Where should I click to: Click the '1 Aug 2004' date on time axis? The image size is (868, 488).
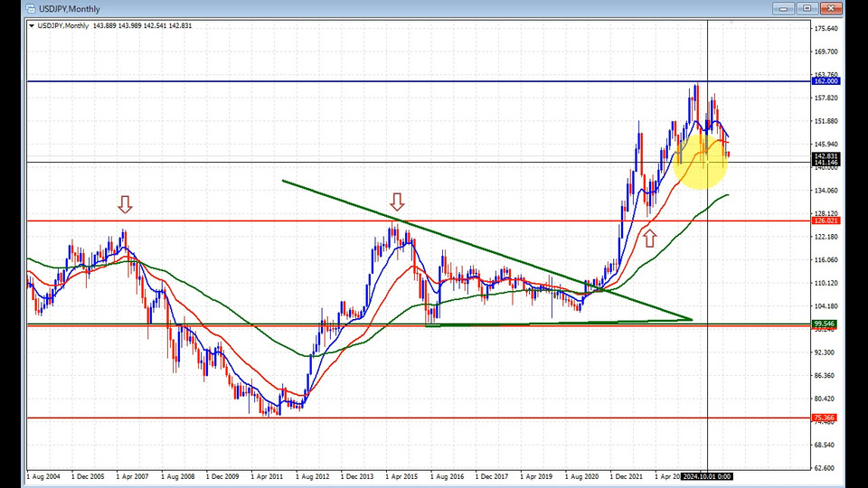pos(43,476)
